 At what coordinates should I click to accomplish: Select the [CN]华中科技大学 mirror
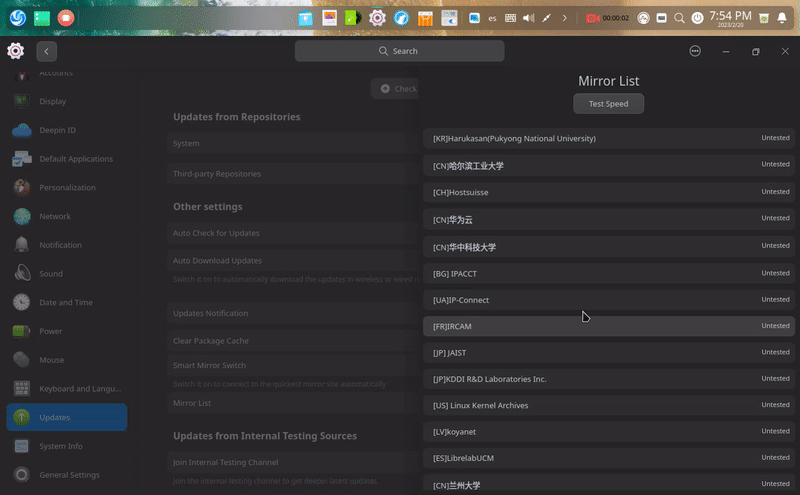pyautogui.click(x=609, y=247)
